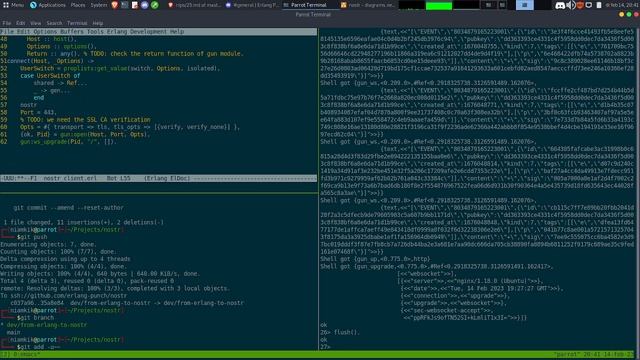Click the shield tray icon
Image resolution: width=640 pixels, height=360 pixels.
click(589, 5)
